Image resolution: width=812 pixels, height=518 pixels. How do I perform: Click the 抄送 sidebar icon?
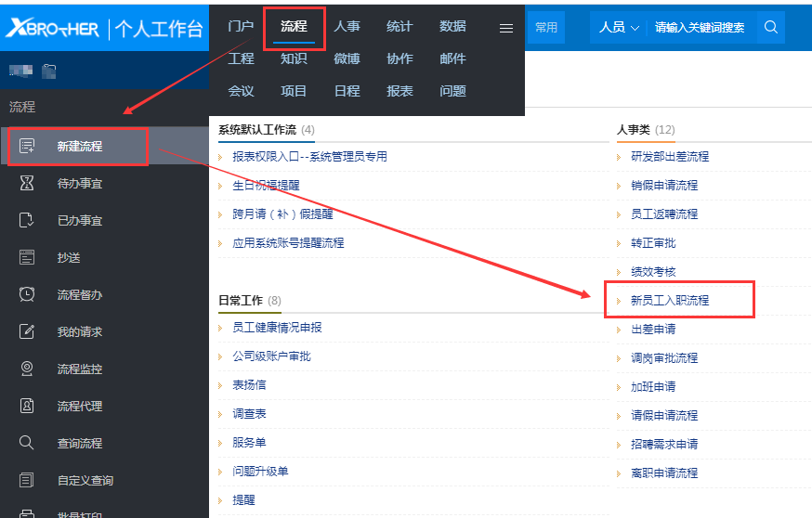click(x=27, y=257)
